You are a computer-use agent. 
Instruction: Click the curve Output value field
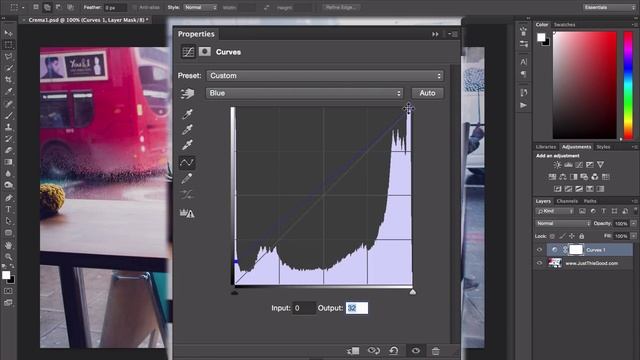click(357, 308)
